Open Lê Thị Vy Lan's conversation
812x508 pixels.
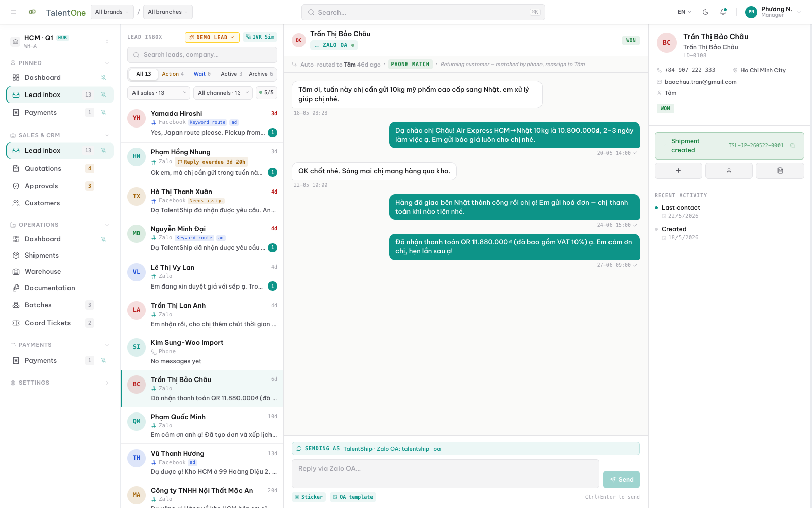tap(202, 277)
